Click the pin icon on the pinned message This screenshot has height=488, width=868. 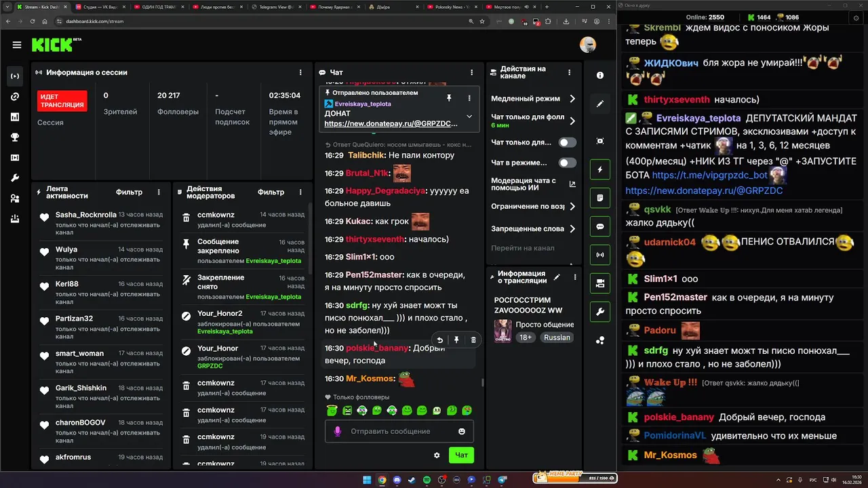[448, 98]
